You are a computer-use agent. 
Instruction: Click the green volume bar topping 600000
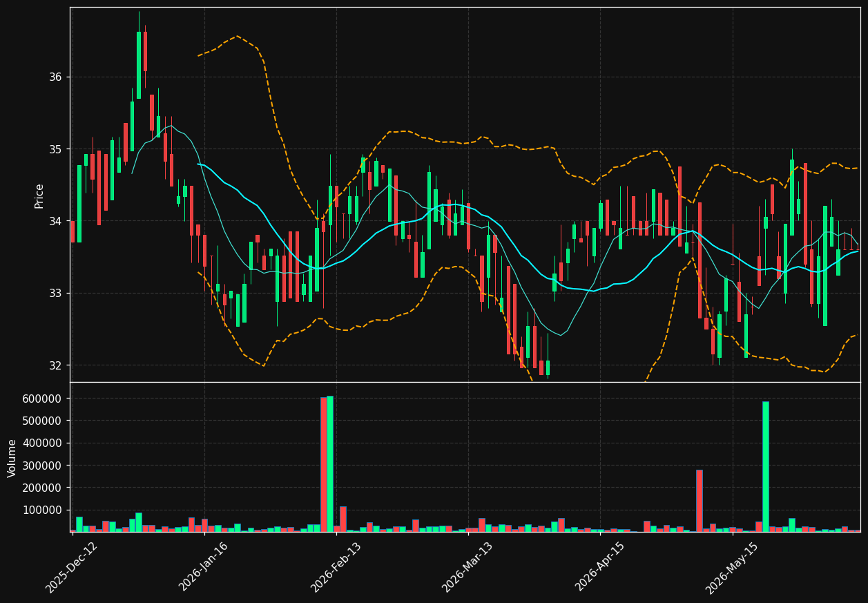330,463
